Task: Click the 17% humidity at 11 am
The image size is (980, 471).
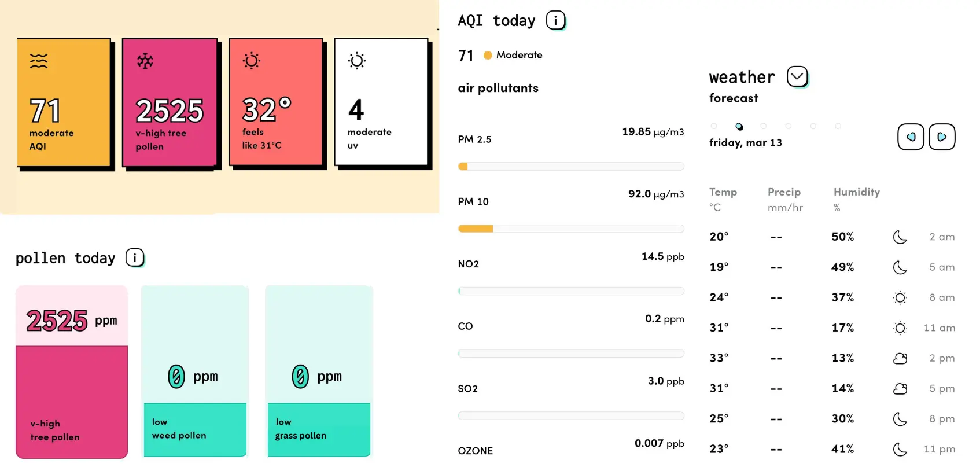Action: tap(843, 328)
